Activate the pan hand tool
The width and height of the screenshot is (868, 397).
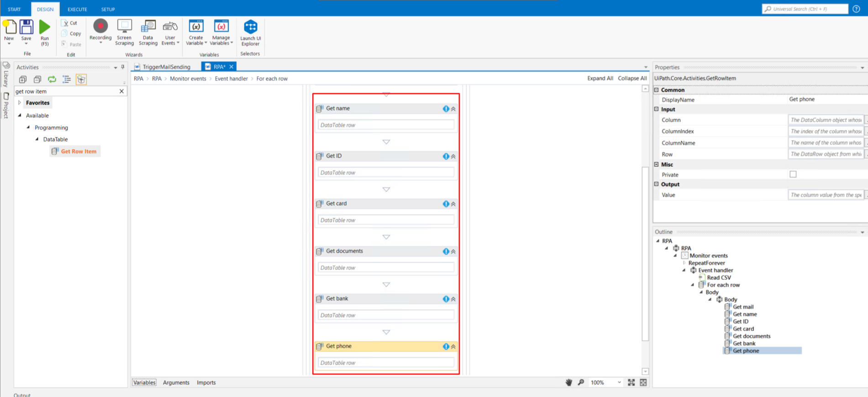click(569, 382)
